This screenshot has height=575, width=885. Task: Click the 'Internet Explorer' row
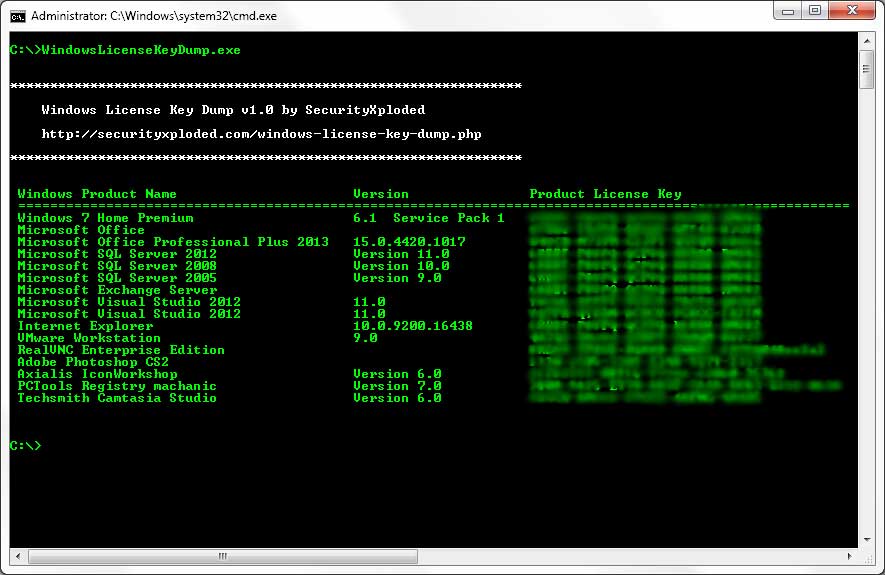85,326
